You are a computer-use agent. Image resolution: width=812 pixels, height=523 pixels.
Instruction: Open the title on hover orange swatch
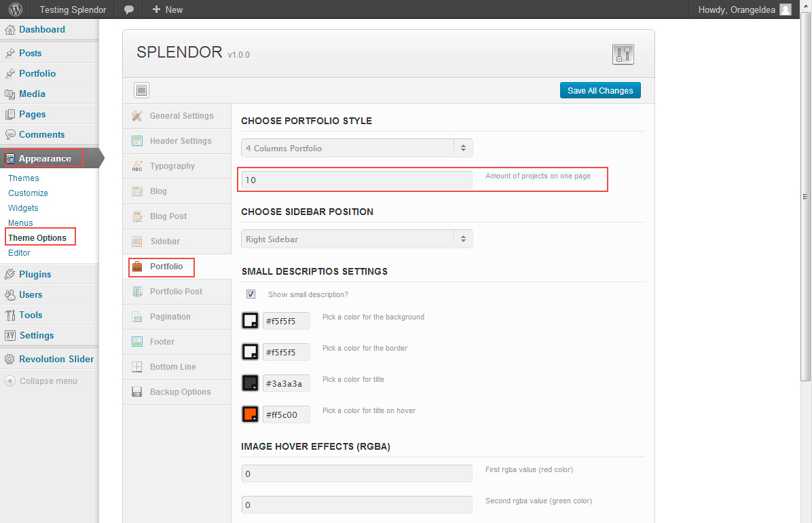pos(250,414)
